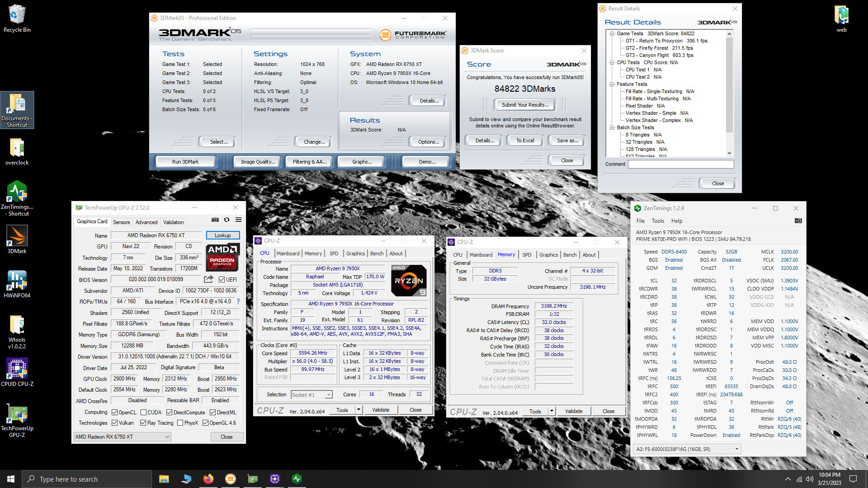Click the Image Quality button
868x488 pixels.
[x=258, y=162]
